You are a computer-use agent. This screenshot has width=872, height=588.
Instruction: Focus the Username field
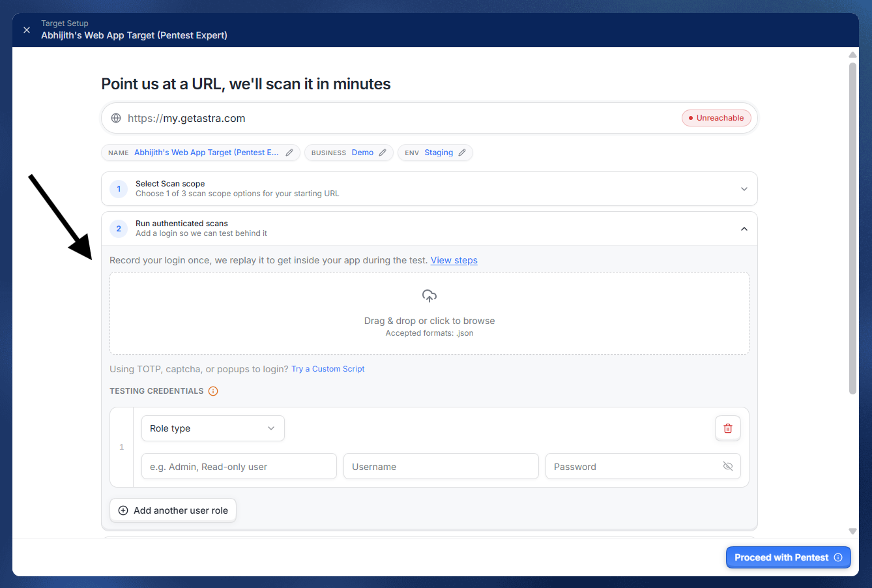click(441, 467)
